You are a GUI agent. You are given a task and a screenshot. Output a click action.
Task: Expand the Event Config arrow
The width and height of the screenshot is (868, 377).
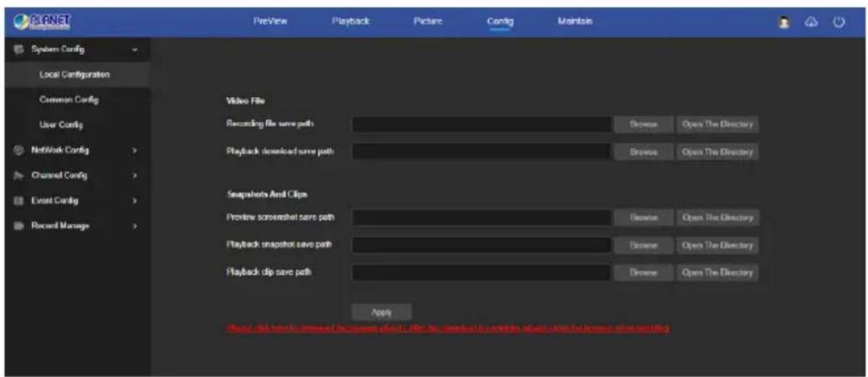(x=135, y=201)
